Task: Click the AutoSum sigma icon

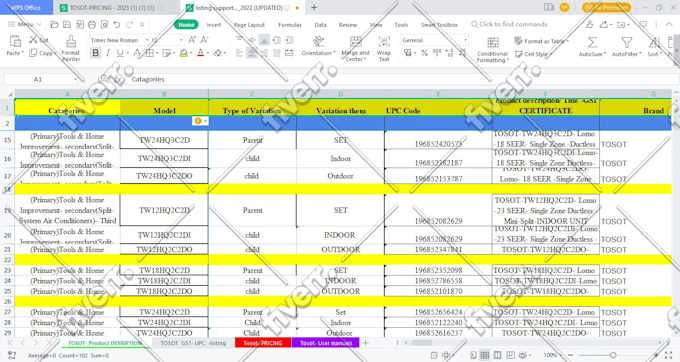Action: (592, 42)
